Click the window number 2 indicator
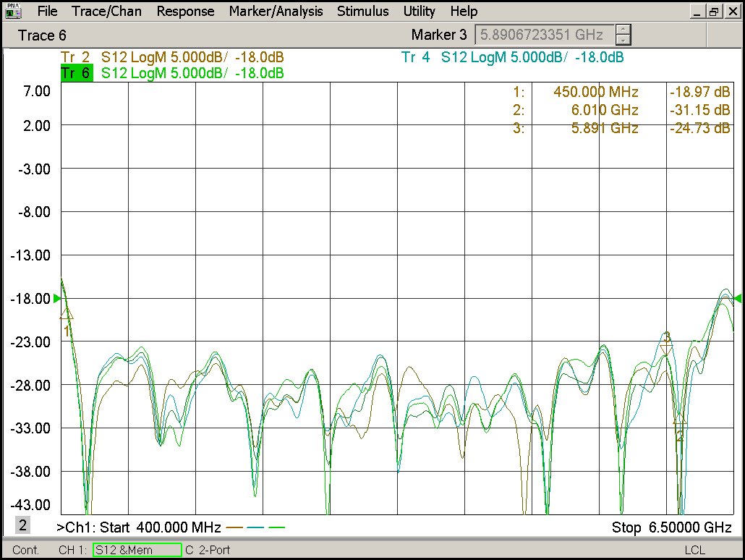The height and width of the screenshot is (560, 745). pos(23,525)
